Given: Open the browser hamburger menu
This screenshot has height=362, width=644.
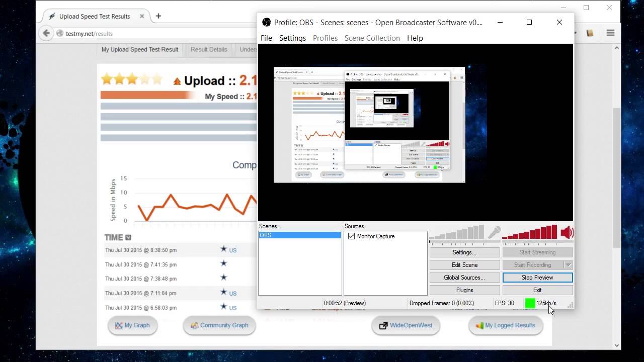Looking at the screenshot, I should point(610,33).
